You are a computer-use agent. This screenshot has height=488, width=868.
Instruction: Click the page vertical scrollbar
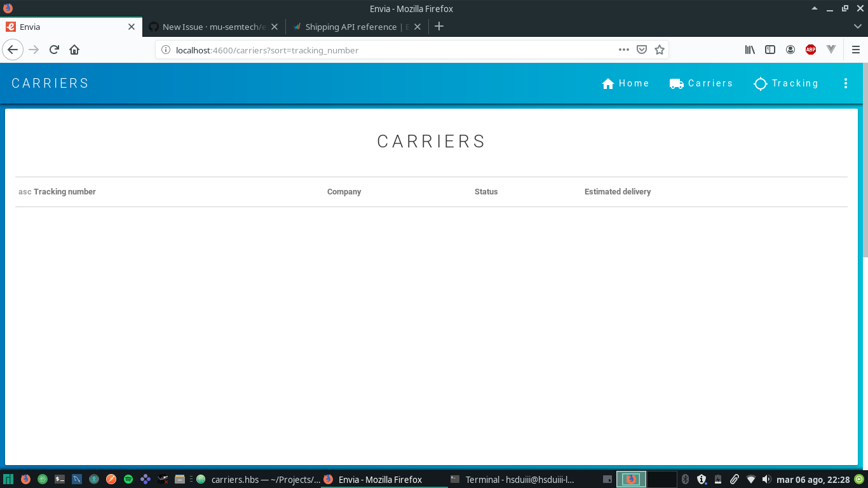click(865, 159)
